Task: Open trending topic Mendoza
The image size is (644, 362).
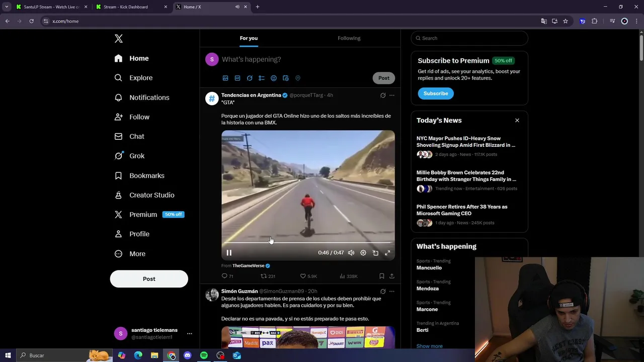Action: point(428,289)
